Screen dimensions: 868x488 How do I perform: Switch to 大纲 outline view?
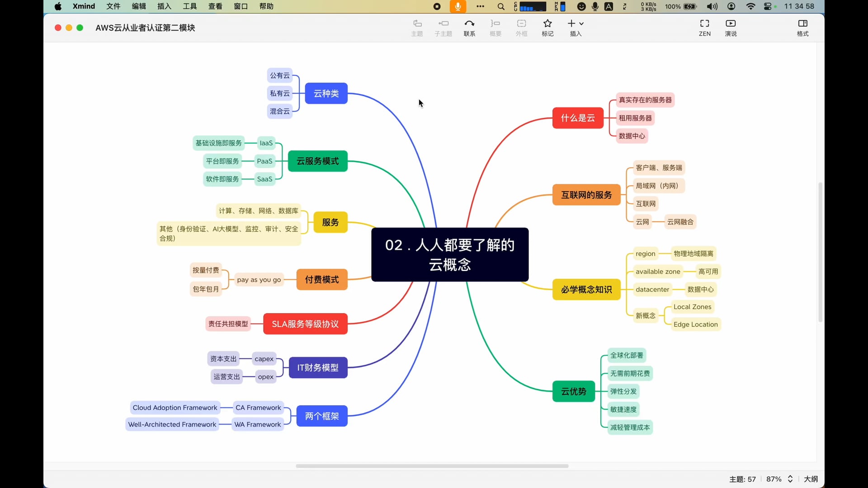tap(811, 479)
